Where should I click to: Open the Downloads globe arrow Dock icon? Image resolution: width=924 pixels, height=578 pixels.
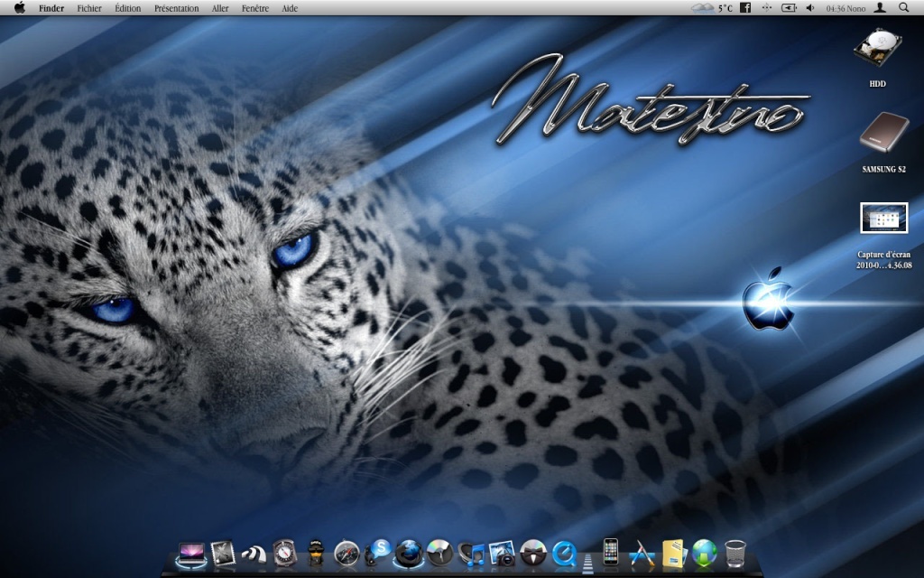(704, 554)
